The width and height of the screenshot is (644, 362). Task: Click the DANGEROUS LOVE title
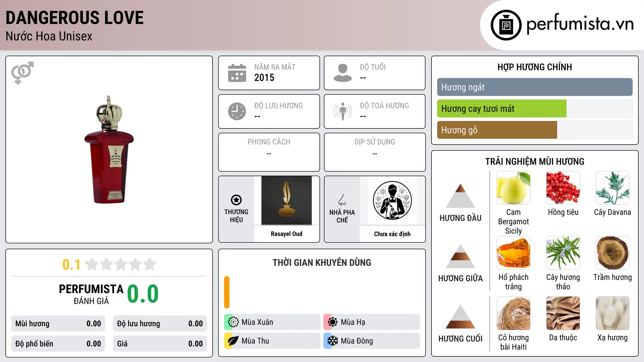(x=75, y=18)
